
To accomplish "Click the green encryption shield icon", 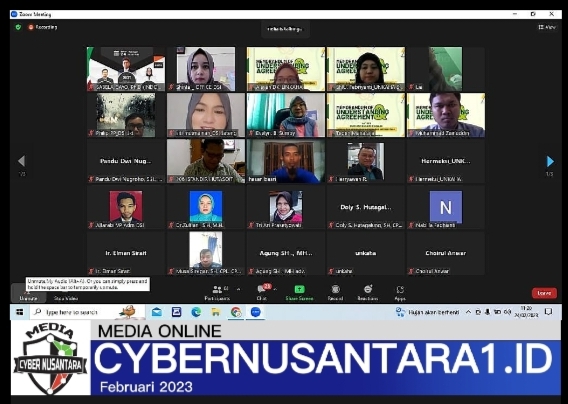I will [x=18, y=27].
